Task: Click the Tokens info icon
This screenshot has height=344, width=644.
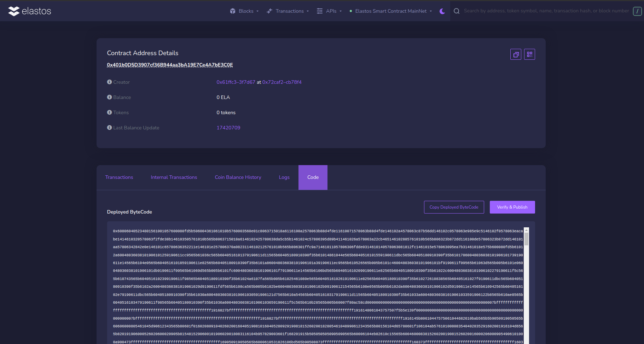Action: pyautogui.click(x=109, y=112)
